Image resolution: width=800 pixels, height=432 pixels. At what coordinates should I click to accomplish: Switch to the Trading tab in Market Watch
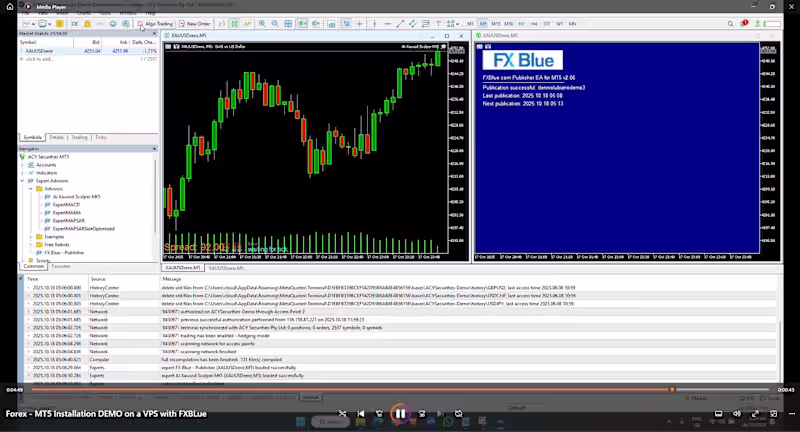point(79,138)
